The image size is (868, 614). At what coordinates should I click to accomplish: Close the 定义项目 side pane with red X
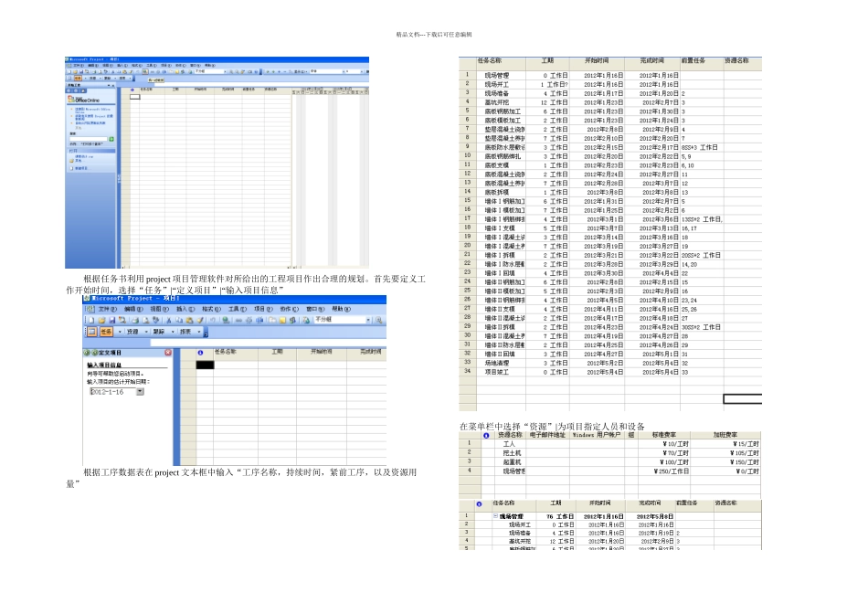tap(168, 352)
